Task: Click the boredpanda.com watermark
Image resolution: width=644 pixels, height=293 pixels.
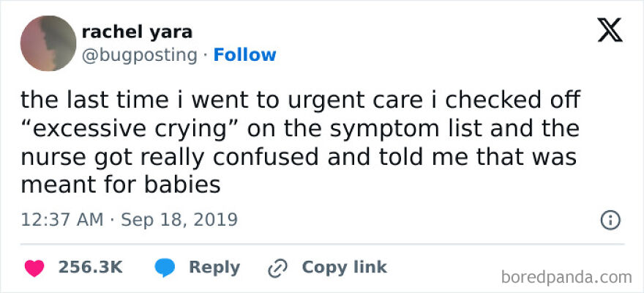Action: click(567, 277)
